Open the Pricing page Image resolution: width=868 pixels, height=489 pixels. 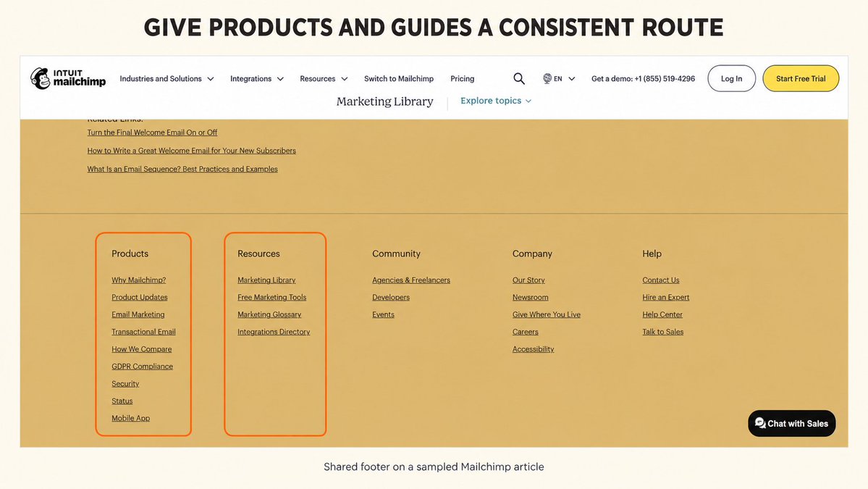tap(462, 79)
